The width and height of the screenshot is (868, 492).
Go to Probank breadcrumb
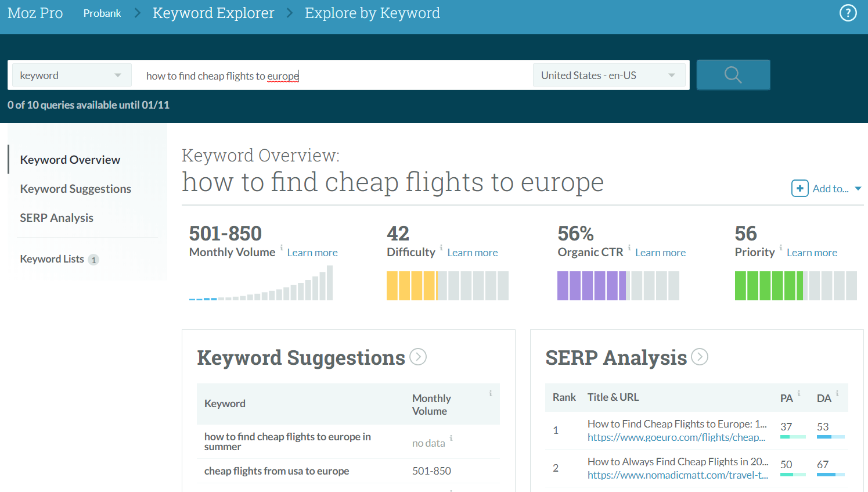pyautogui.click(x=102, y=13)
